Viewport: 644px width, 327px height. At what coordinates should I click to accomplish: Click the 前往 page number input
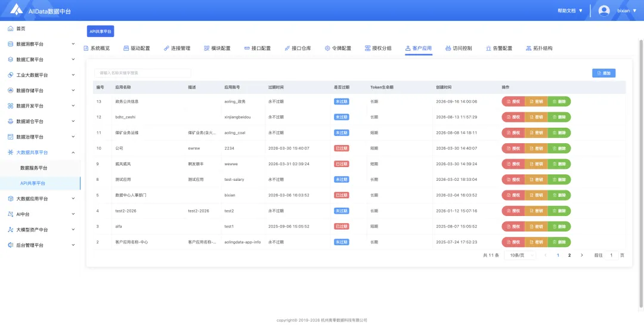pos(612,255)
